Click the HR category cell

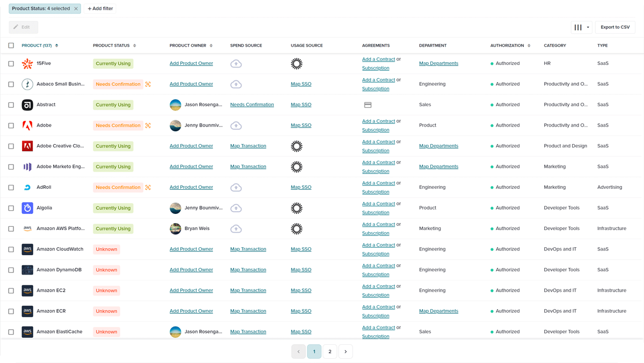pyautogui.click(x=547, y=64)
